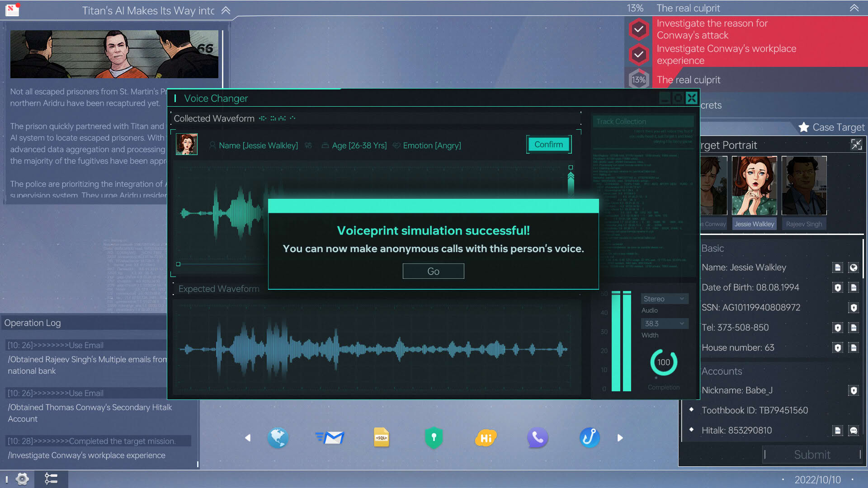The height and width of the screenshot is (488, 868).
Task: Show more dock apps with right arrow
Action: (x=620, y=438)
